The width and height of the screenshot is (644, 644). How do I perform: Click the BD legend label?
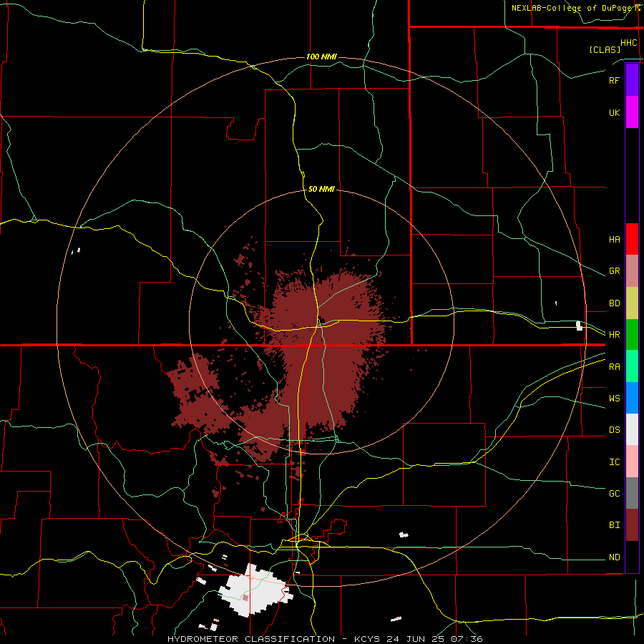(614, 303)
